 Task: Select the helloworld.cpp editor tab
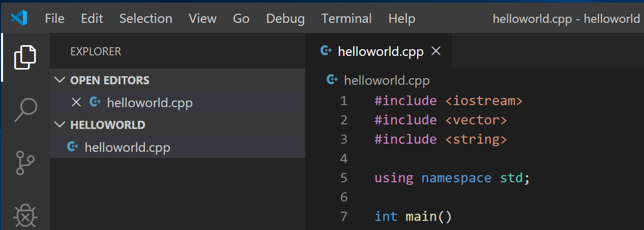pyautogui.click(x=380, y=51)
